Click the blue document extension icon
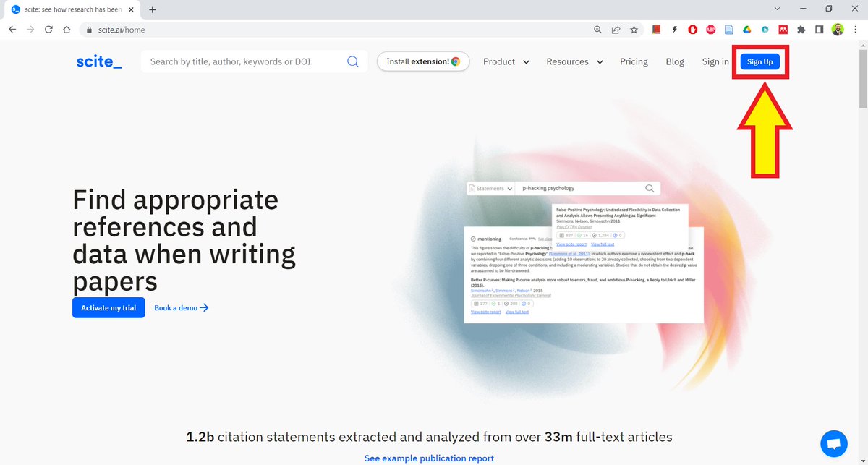Image resolution: width=868 pixels, height=465 pixels. click(x=729, y=30)
